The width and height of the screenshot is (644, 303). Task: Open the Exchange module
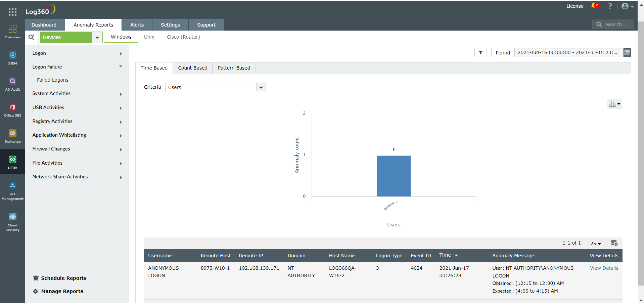(12, 136)
